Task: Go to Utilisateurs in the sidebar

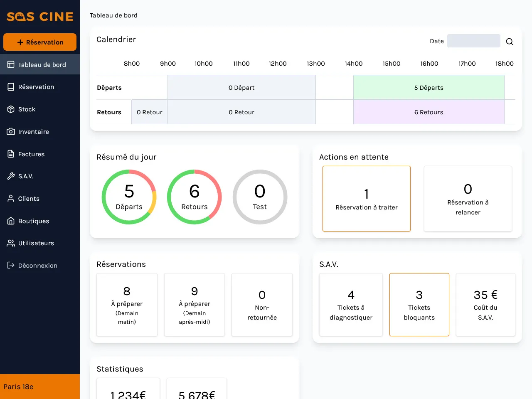Action: 36,243
